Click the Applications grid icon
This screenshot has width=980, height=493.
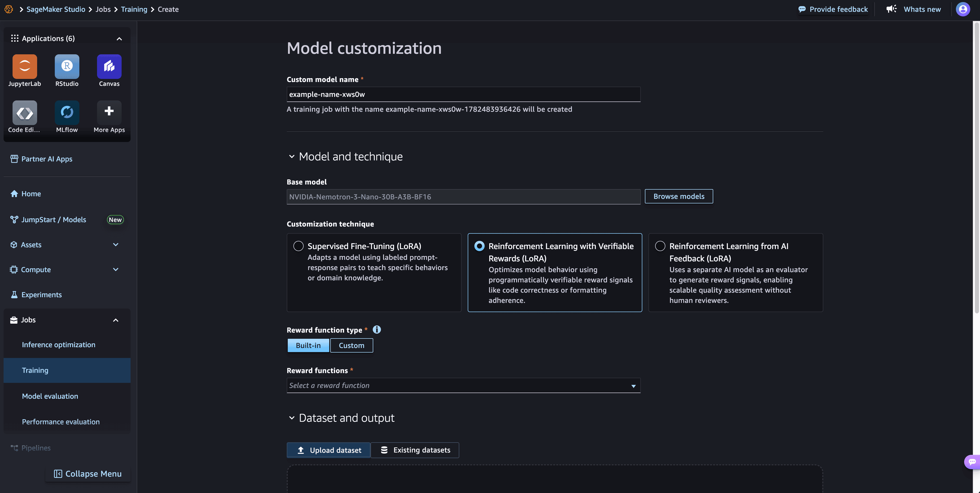15,38
